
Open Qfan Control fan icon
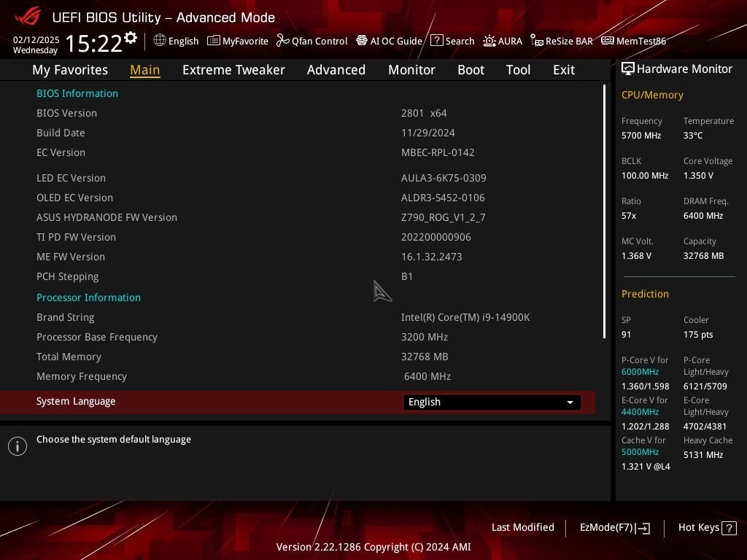click(282, 41)
